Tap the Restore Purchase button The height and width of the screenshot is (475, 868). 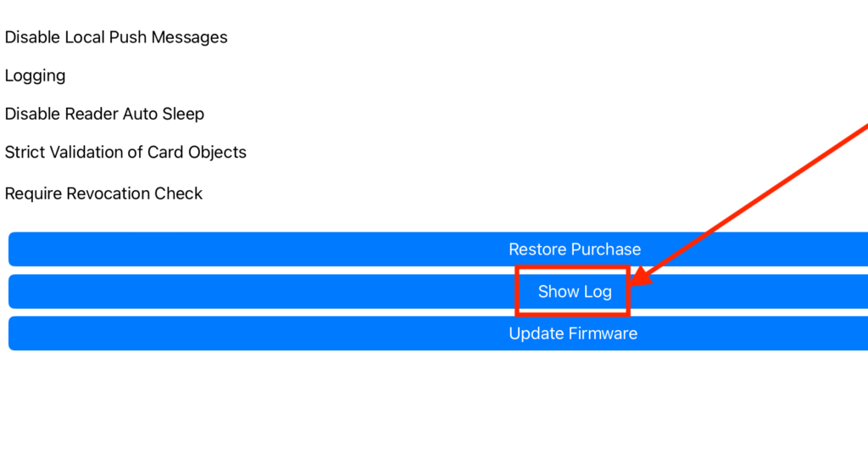click(438, 249)
